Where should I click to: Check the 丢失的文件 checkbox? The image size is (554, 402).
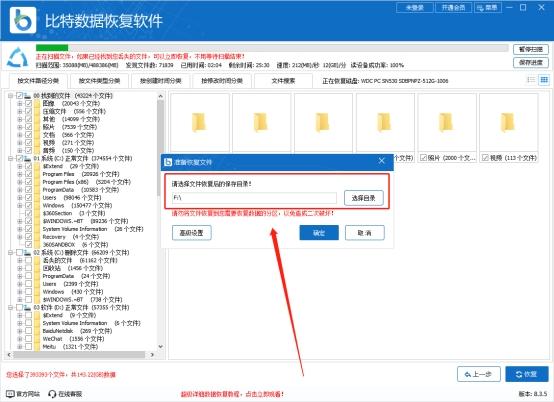[x=29, y=260]
